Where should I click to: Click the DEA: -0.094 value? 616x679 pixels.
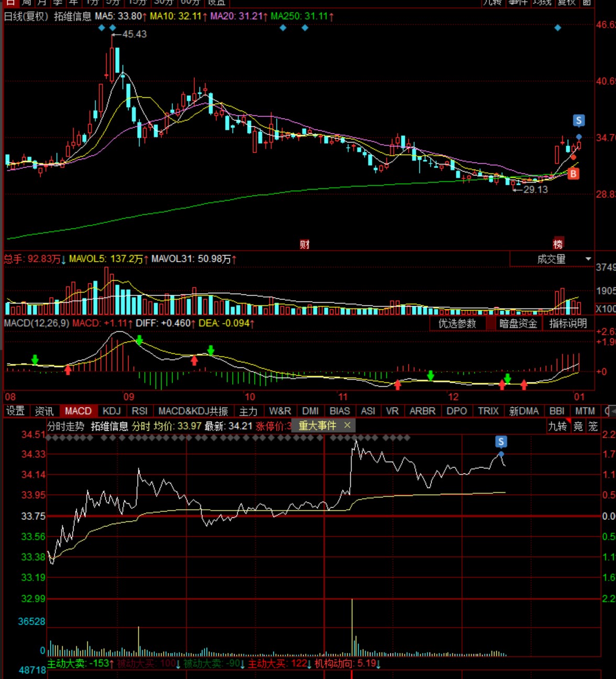coord(227,324)
